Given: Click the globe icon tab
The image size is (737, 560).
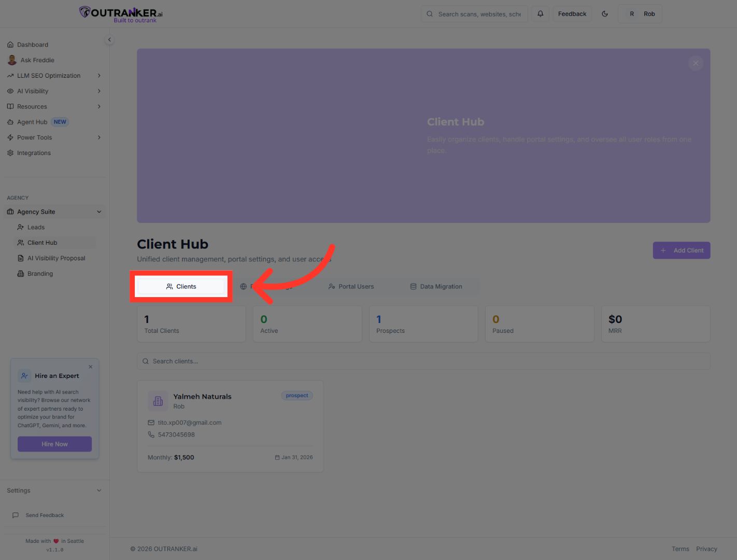Looking at the screenshot, I should pyautogui.click(x=244, y=287).
